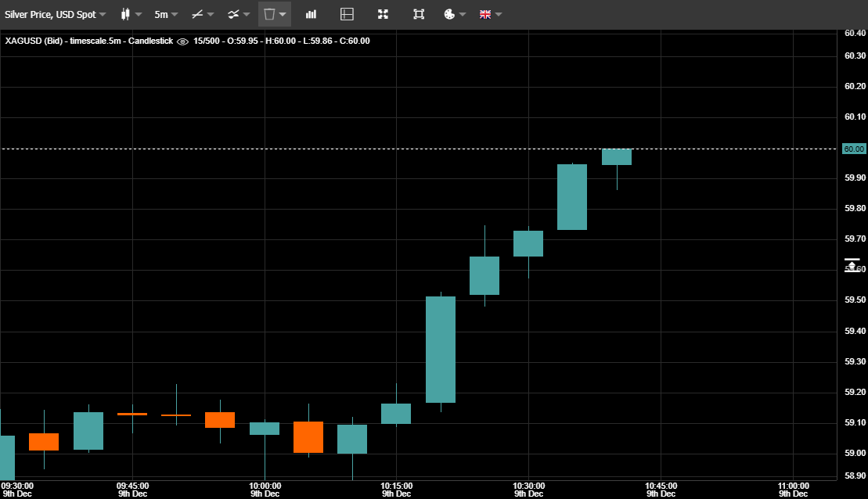This screenshot has height=499, width=868.
Task: Click the 10:15:00 9th Dec time label
Action: click(x=396, y=490)
